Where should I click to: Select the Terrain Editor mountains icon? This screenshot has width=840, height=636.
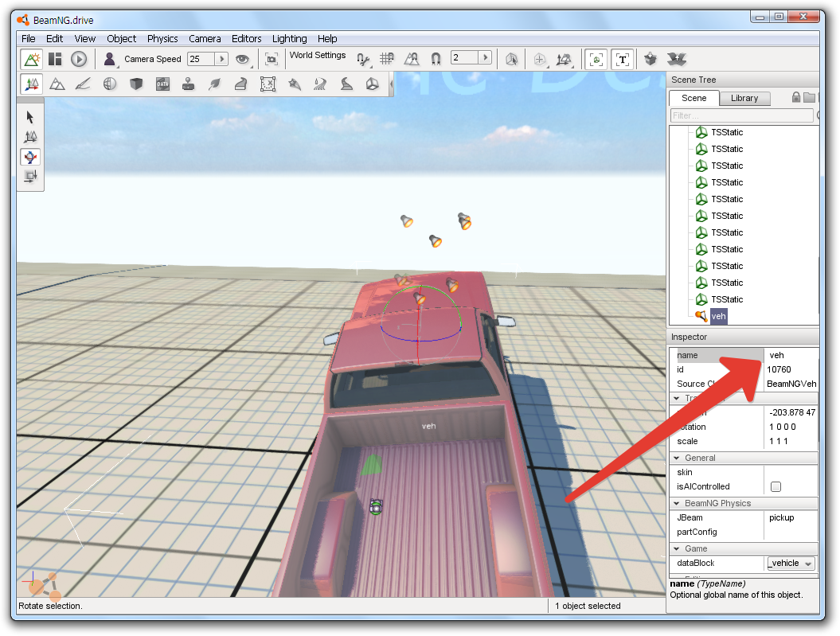57,84
